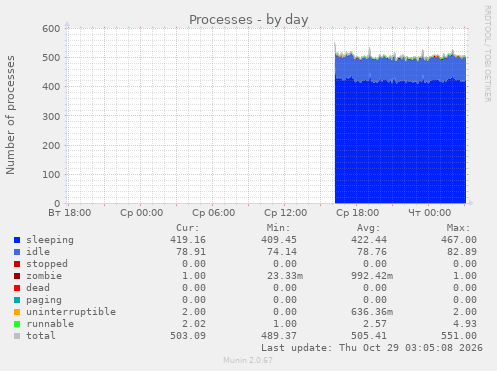This screenshot has width=497, height=371.
Task: Click idle current value 78.91
Action: [191, 252]
